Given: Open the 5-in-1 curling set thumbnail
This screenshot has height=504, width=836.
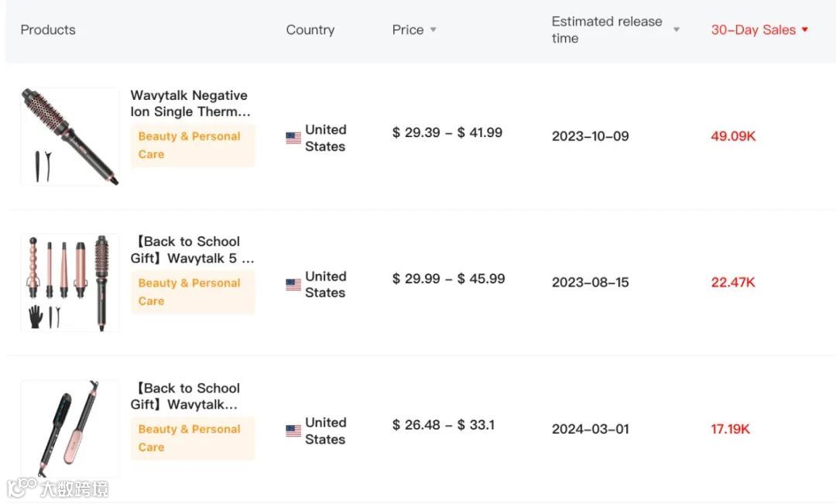Looking at the screenshot, I should [70, 283].
